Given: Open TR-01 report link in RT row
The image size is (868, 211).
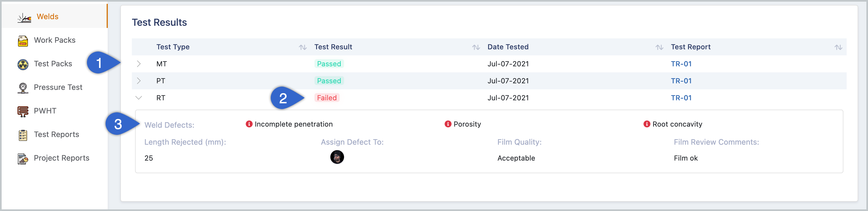Looking at the screenshot, I should 681,98.
